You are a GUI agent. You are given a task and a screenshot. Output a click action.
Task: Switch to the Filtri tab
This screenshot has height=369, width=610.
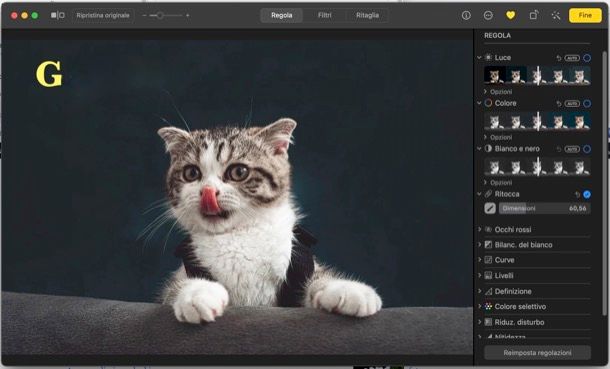point(324,16)
